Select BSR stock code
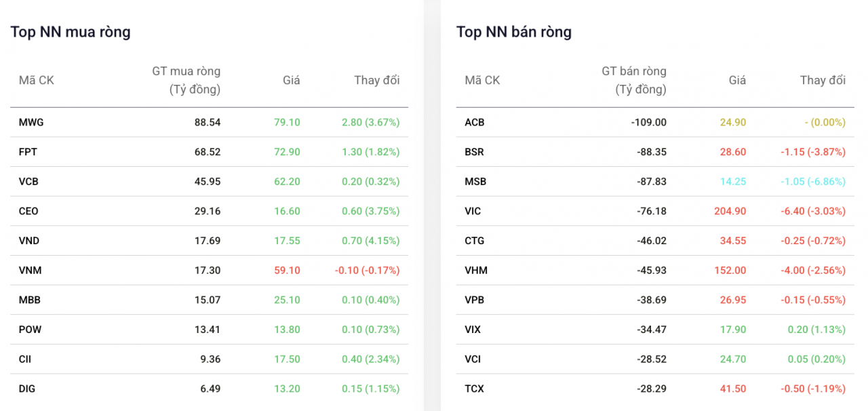868x411 pixels. (x=474, y=152)
